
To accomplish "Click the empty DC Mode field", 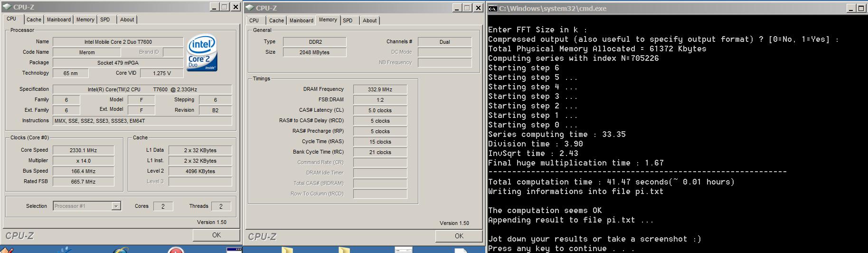I will [444, 52].
